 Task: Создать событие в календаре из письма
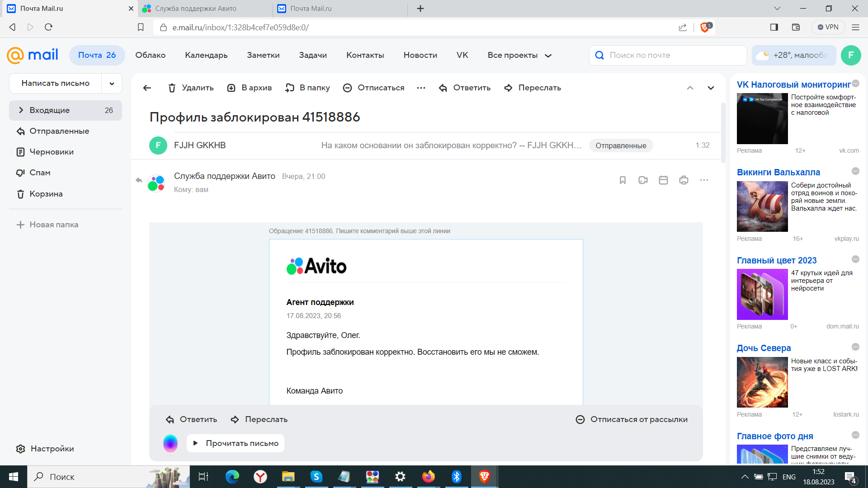tap(663, 180)
